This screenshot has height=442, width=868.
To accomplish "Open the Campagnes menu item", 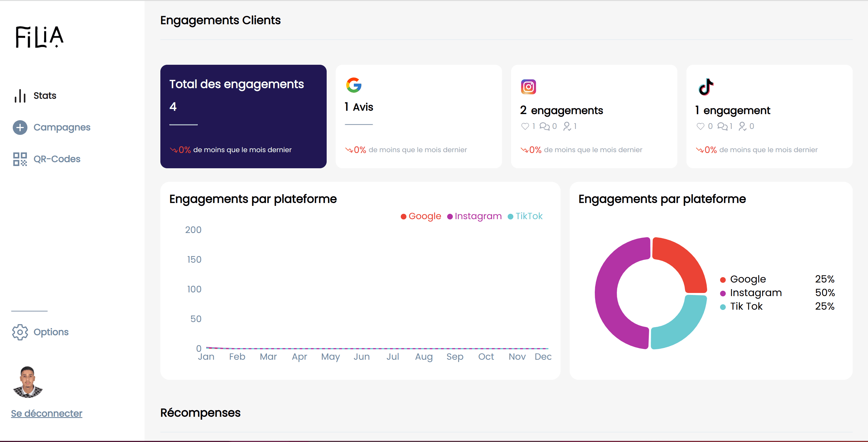I will [62, 127].
